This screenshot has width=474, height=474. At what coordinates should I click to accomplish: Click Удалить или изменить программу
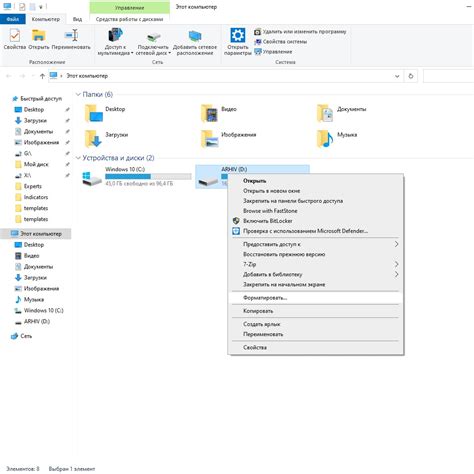click(300, 32)
